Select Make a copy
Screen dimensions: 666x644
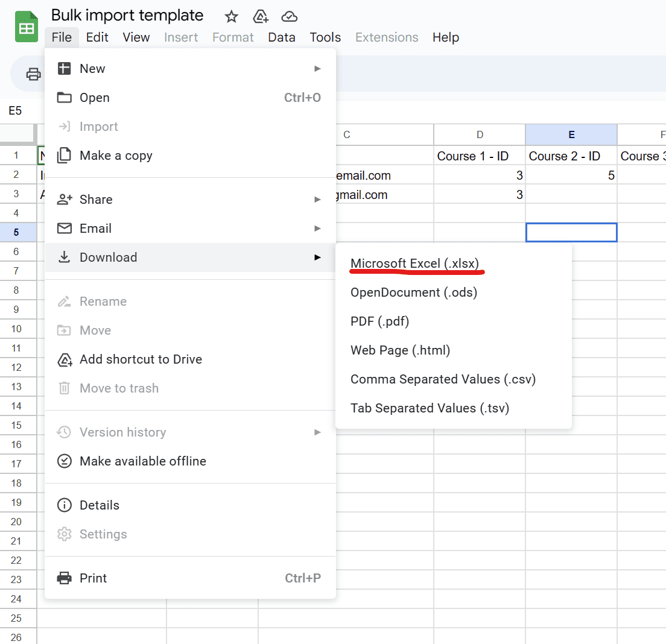click(x=190, y=156)
